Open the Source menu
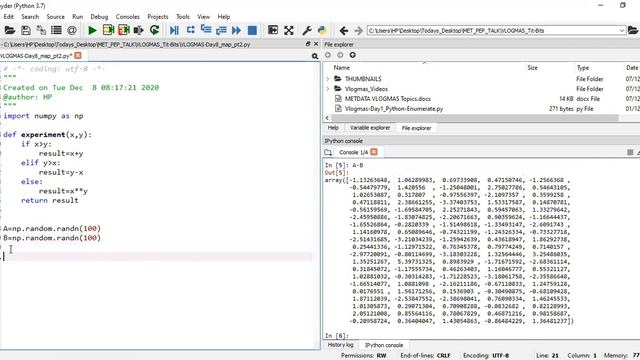This screenshot has height=360, width=640. pyautogui.click(x=56, y=17)
